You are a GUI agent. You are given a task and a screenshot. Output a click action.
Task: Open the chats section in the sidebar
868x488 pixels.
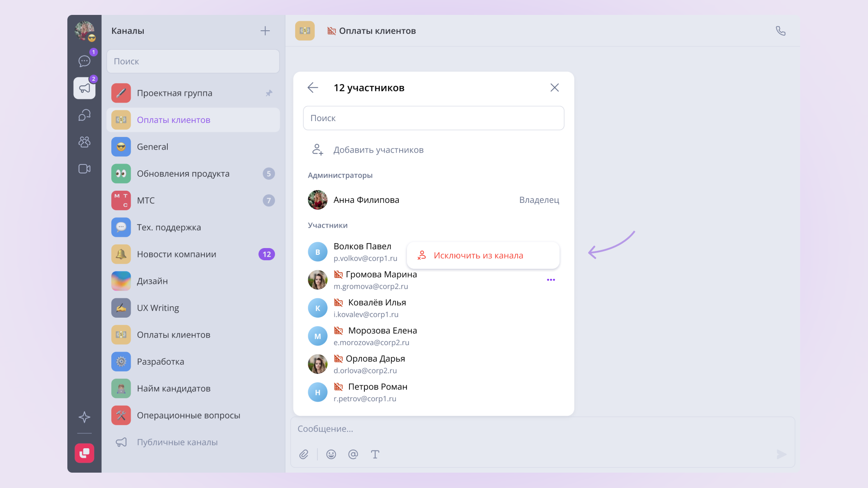pyautogui.click(x=85, y=61)
